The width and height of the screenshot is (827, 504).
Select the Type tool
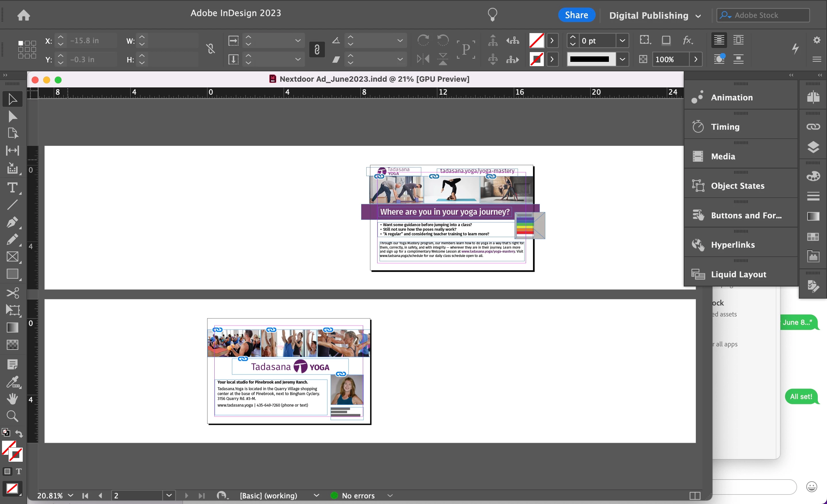point(12,187)
